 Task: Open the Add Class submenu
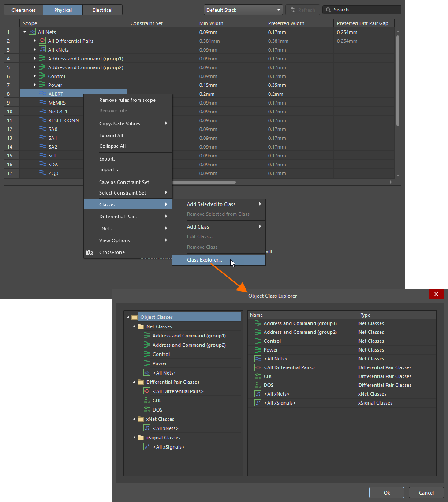(219, 227)
